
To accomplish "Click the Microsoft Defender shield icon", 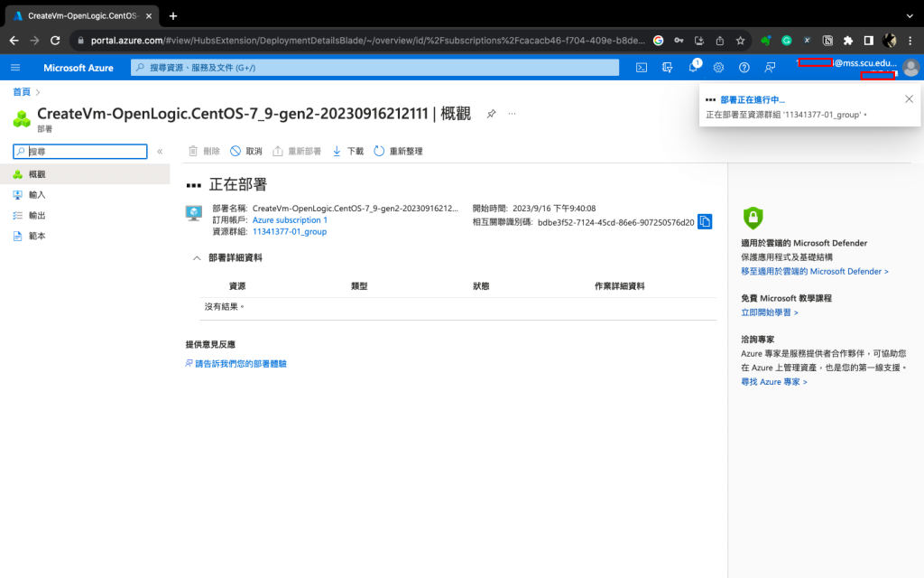I will pos(753,218).
